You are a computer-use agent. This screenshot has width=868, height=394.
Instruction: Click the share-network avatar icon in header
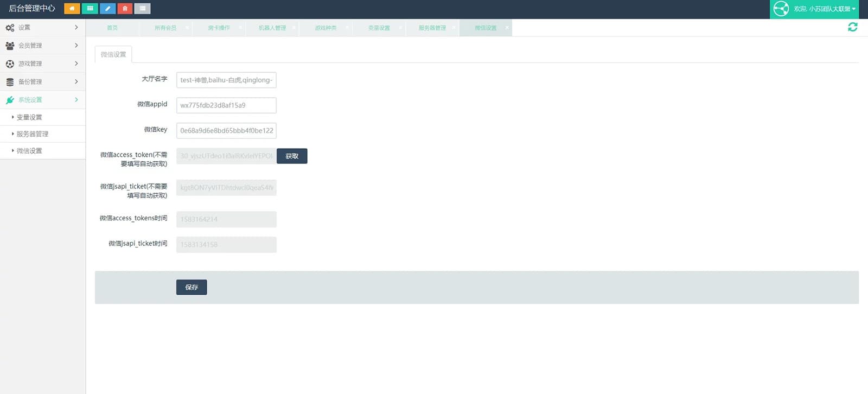[781, 9]
